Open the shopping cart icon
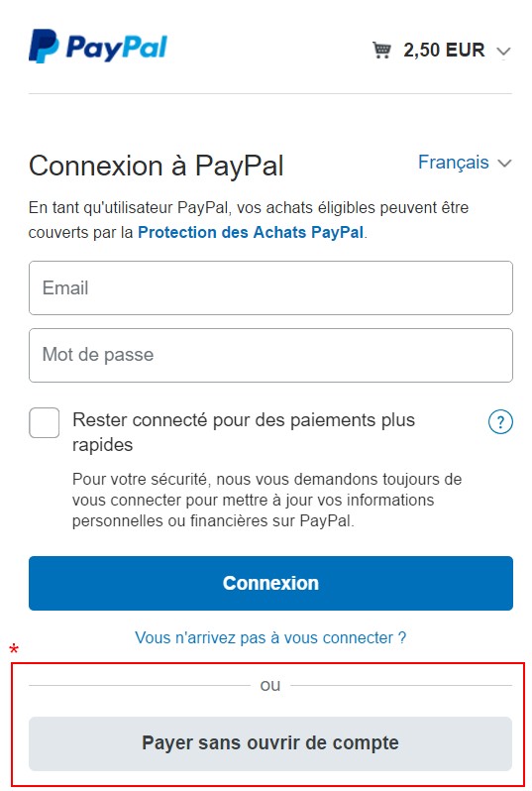Screen dimensions: 532x791 tap(381, 50)
